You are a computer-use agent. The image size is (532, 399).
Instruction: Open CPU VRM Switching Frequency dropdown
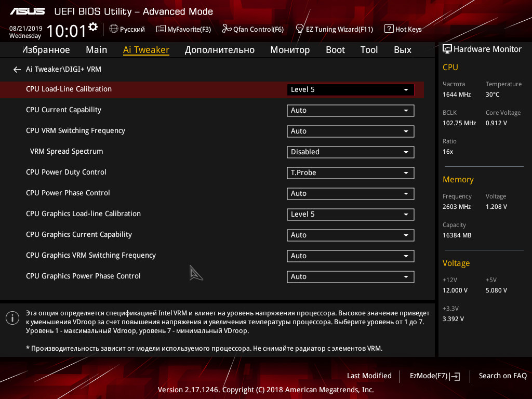(x=351, y=131)
